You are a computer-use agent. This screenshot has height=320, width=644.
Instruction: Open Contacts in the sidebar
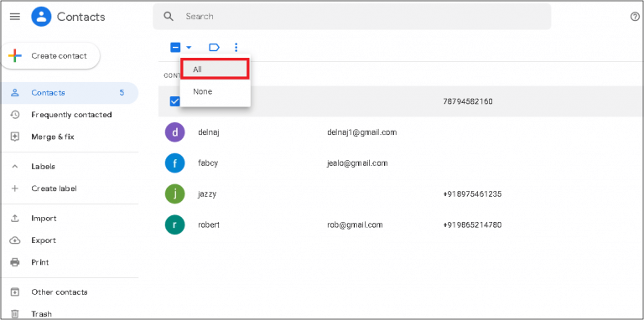tap(69, 93)
